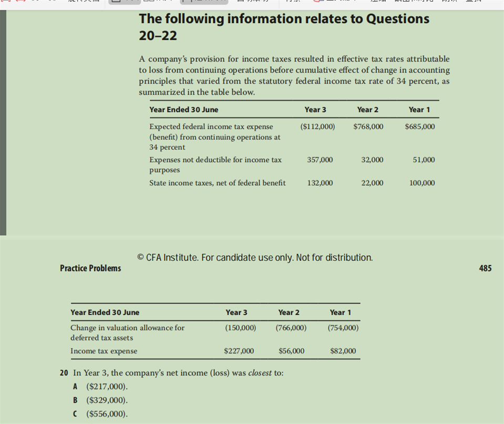Click the heading about Questions 20–22
504x424 pixels.
[x=284, y=27]
